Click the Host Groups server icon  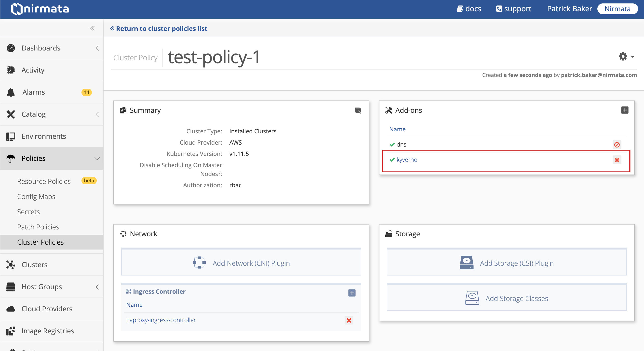(11, 287)
